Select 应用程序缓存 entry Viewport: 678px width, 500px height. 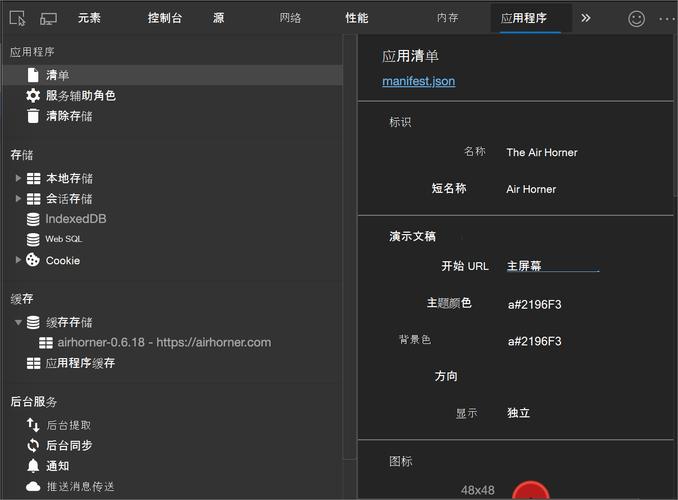pos(80,363)
